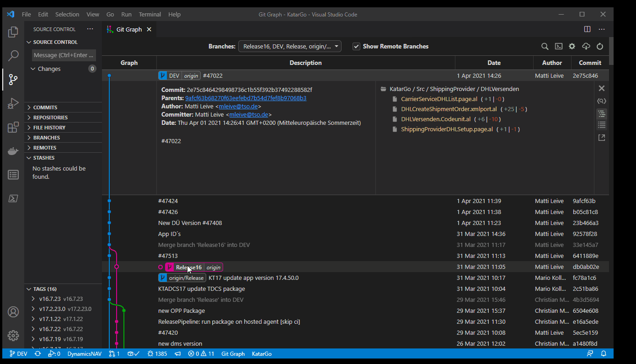The height and width of the screenshot is (364, 636).
Task: Select the Git Graph editor tab
Action: (129, 29)
